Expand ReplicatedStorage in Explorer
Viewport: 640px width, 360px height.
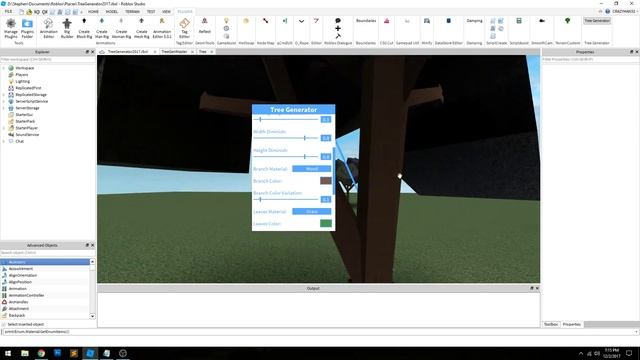click(x=4, y=95)
